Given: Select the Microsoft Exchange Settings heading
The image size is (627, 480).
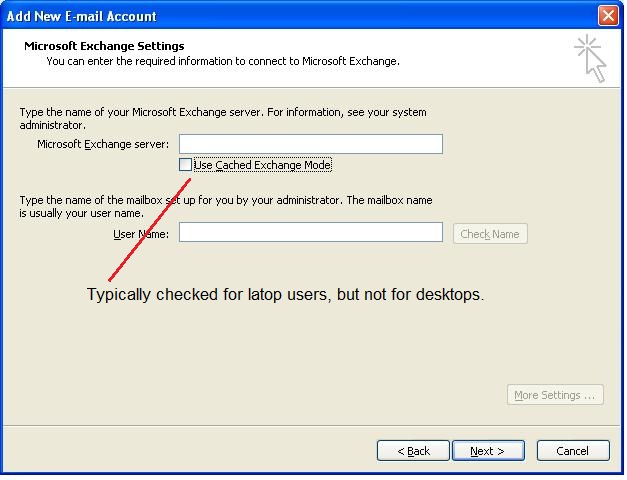Looking at the screenshot, I should 104,46.
